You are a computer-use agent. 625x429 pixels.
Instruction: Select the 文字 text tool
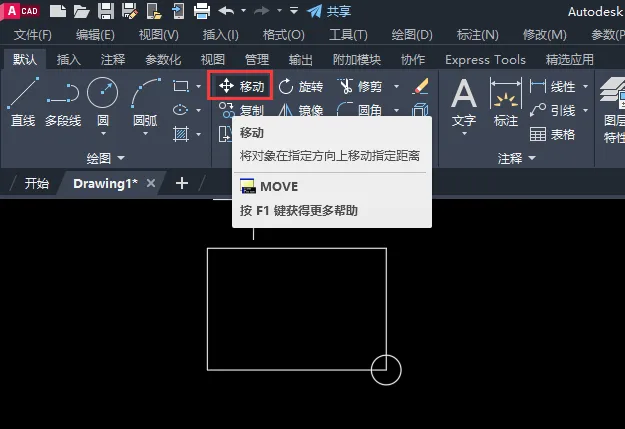click(464, 102)
